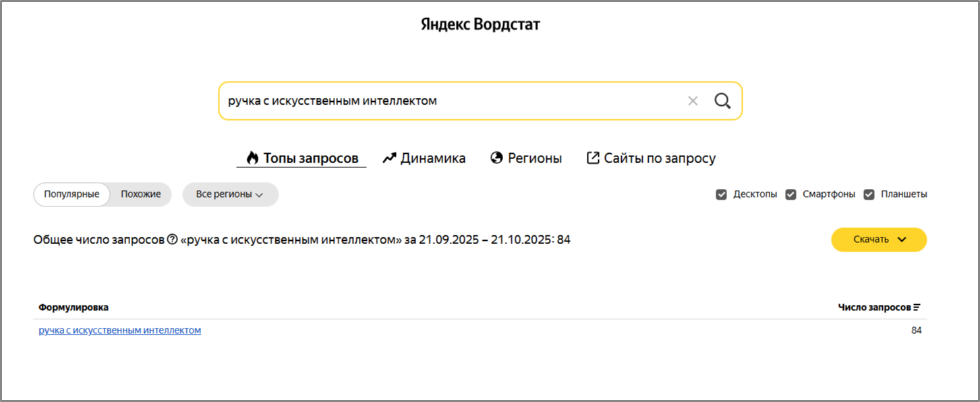Click the sort icon next to Число запросов
The height and width of the screenshot is (402, 980).
pos(917,308)
